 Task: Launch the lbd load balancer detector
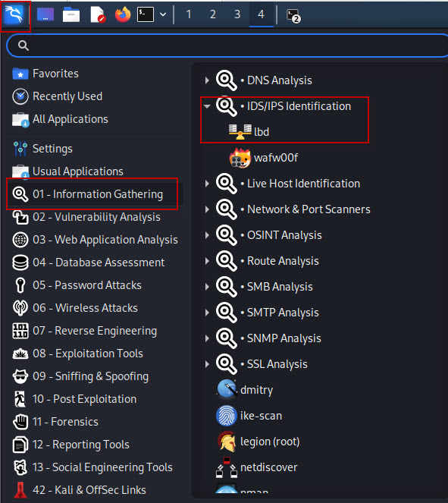249,132
